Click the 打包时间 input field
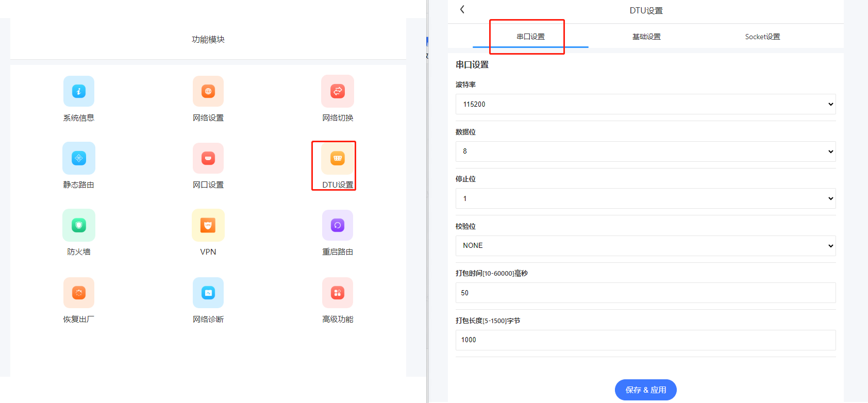 [645, 293]
